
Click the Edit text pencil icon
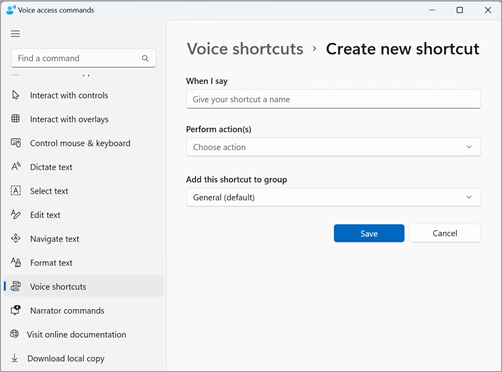(x=16, y=214)
